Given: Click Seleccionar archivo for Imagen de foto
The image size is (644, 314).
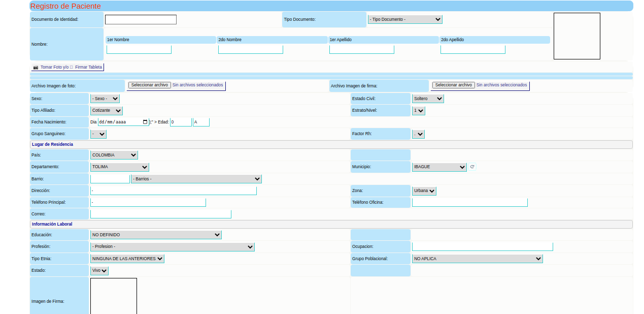Looking at the screenshot, I should [x=149, y=85].
